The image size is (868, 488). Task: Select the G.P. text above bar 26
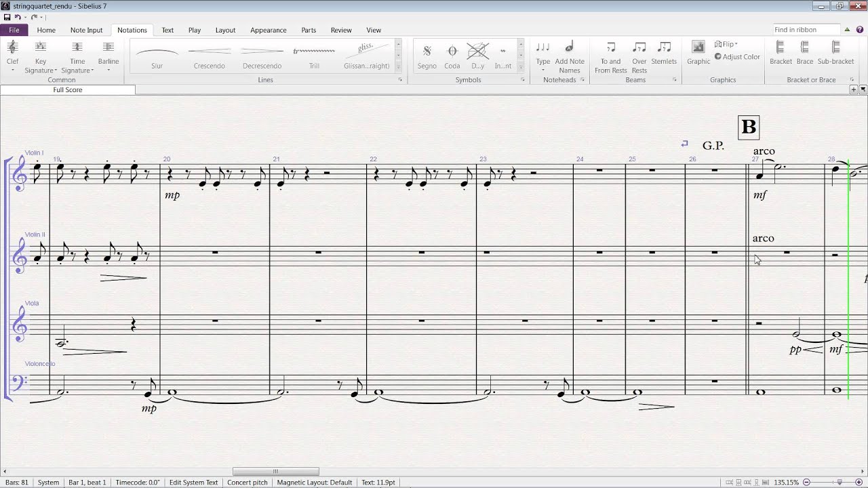tap(713, 146)
